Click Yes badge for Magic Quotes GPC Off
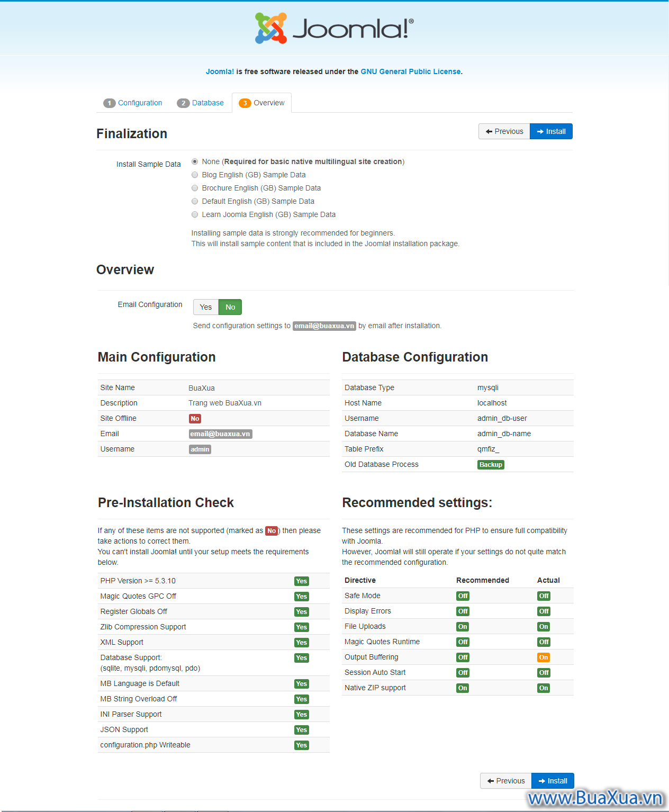The width and height of the screenshot is (669, 812). pyautogui.click(x=302, y=597)
